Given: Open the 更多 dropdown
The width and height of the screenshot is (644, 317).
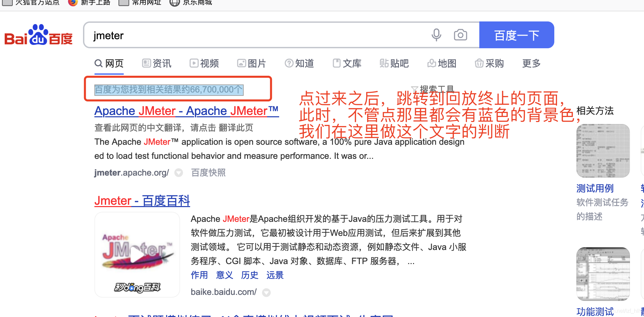Looking at the screenshot, I should 531,63.
